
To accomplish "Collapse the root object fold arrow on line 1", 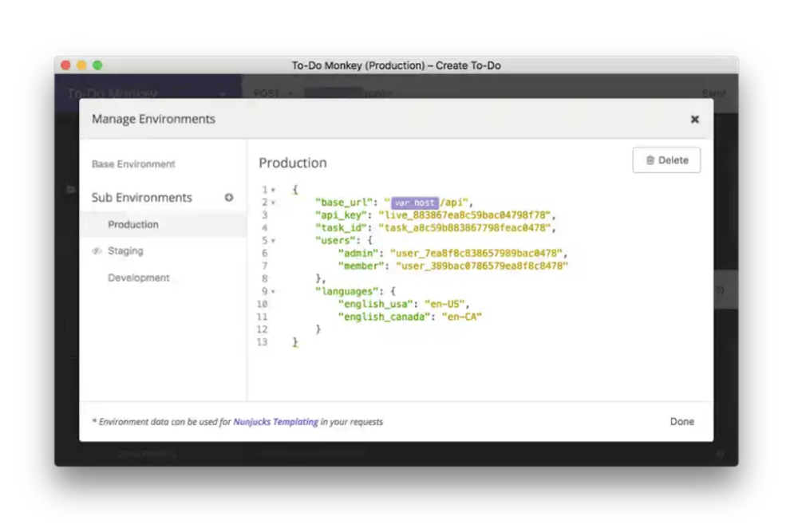I will (273, 190).
